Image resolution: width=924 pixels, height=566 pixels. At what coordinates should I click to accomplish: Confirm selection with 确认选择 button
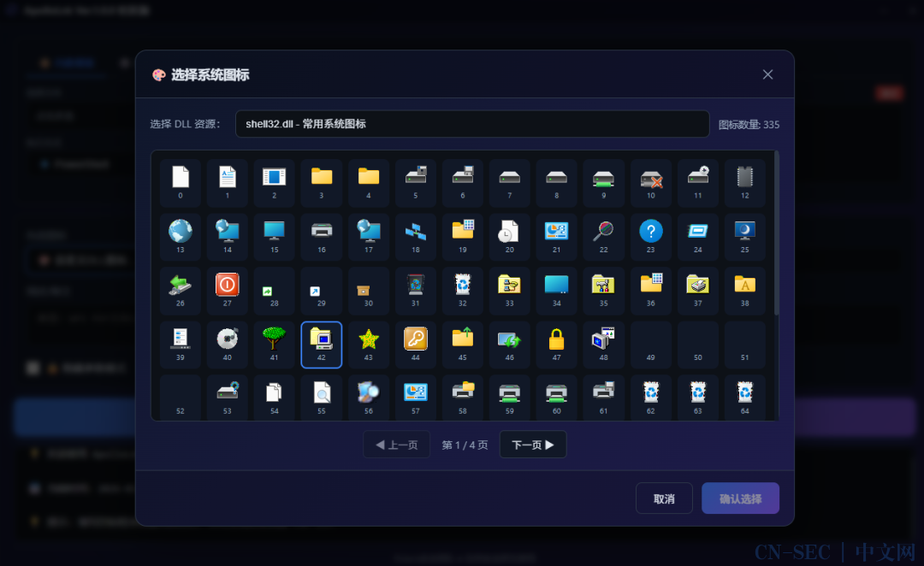point(740,498)
